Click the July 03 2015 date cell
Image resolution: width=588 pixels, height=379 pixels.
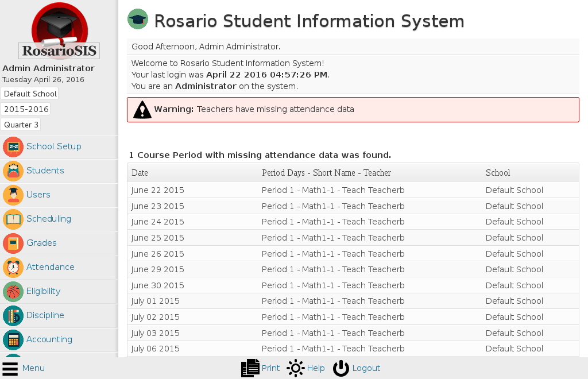[x=155, y=333]
